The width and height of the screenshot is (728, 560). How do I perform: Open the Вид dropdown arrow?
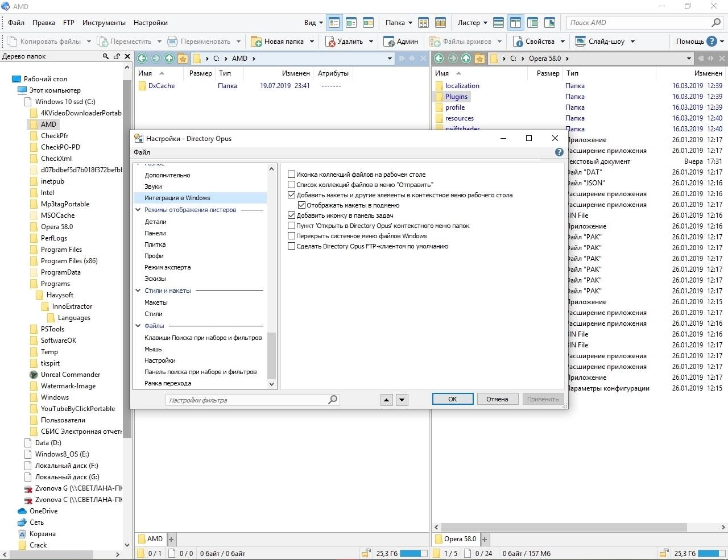[x=321, y=23]
